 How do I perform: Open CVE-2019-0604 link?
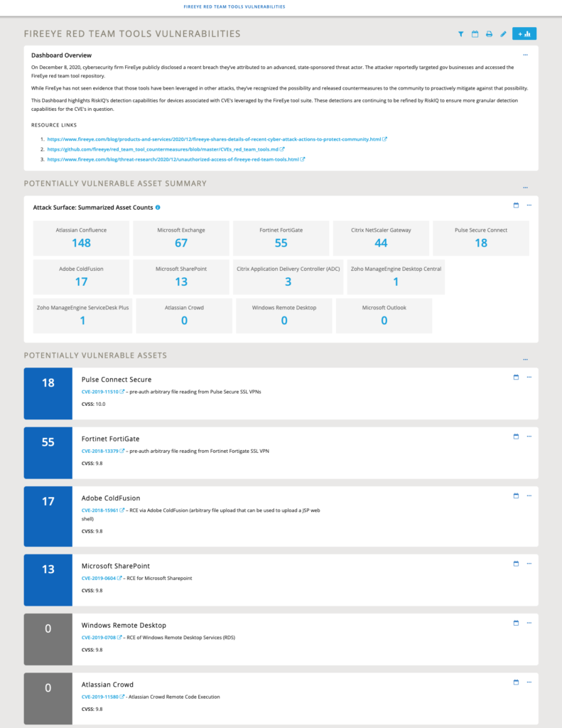98,579
